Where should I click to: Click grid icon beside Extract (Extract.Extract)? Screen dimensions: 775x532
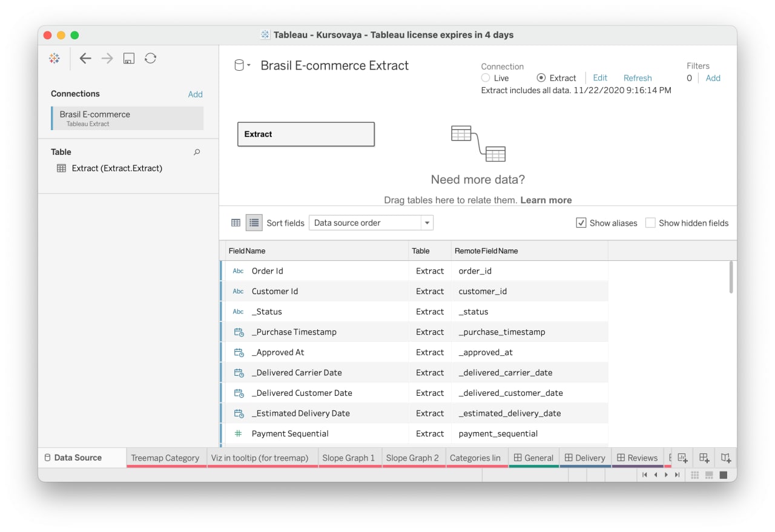point(61,168)
